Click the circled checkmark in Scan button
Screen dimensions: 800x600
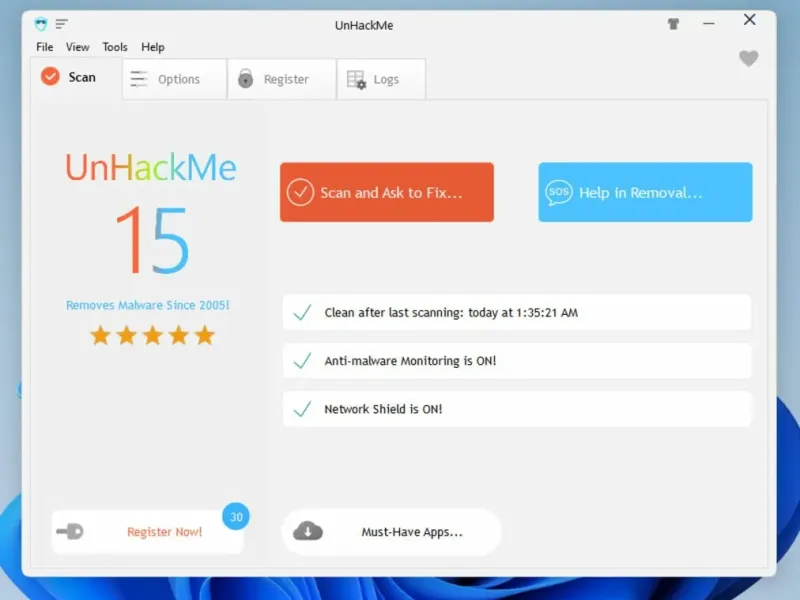pyautogui.click(x=300, y=192)
